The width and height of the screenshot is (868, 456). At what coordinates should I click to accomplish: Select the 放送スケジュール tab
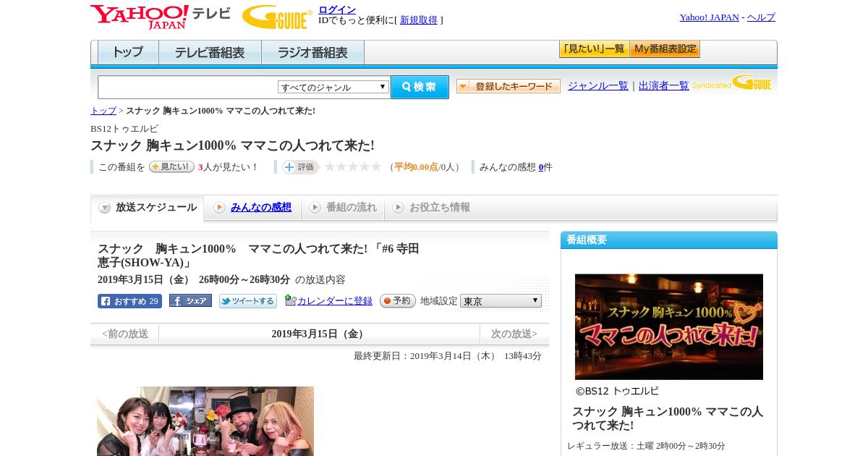148,208
